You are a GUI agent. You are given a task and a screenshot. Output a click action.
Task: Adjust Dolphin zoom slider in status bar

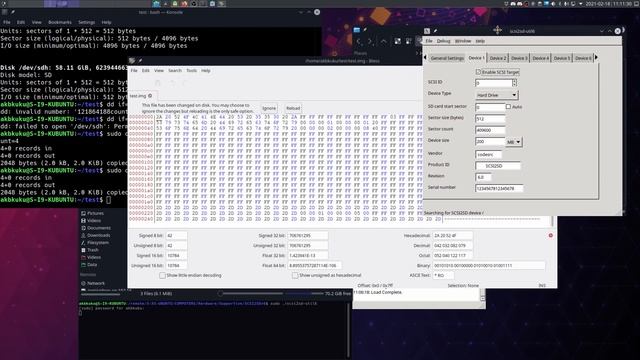click(251, 293)
